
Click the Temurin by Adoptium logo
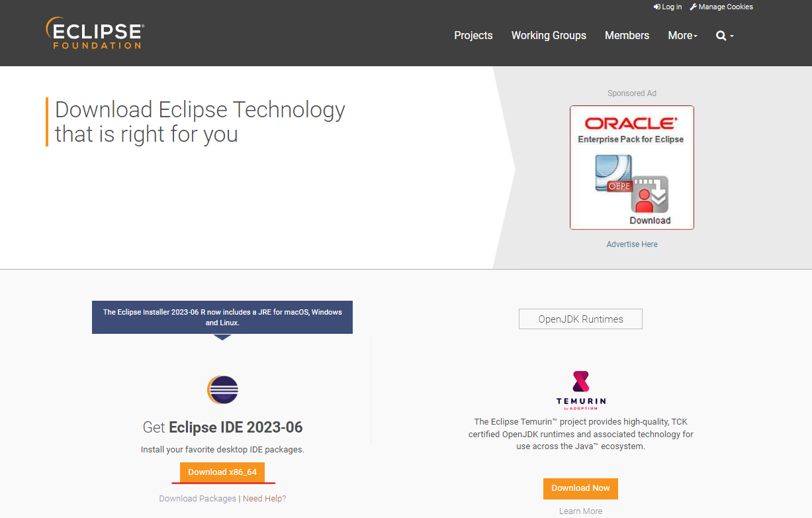tap(580, 390)
